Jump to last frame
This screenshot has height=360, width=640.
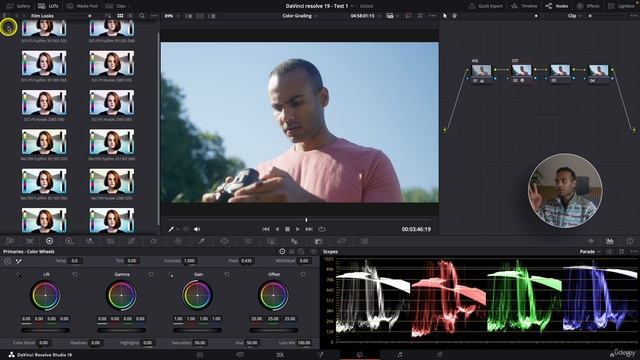click(x=309, y=229)
